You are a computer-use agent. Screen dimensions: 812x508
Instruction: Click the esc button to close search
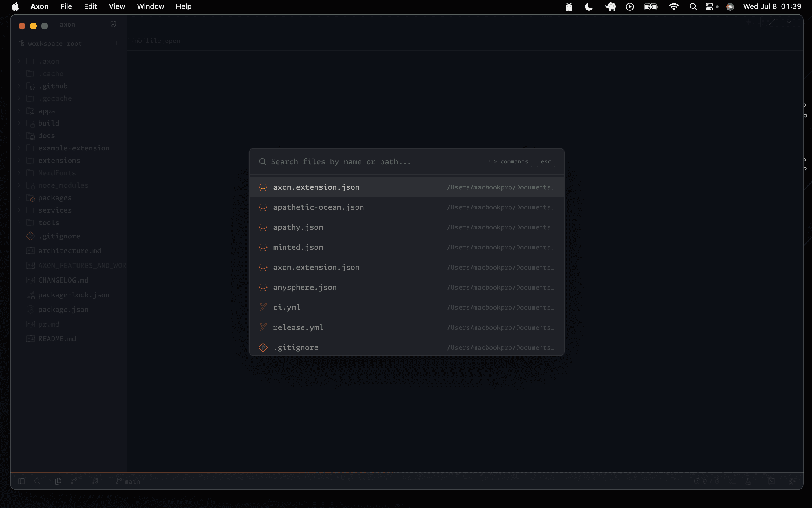point(546,162)
